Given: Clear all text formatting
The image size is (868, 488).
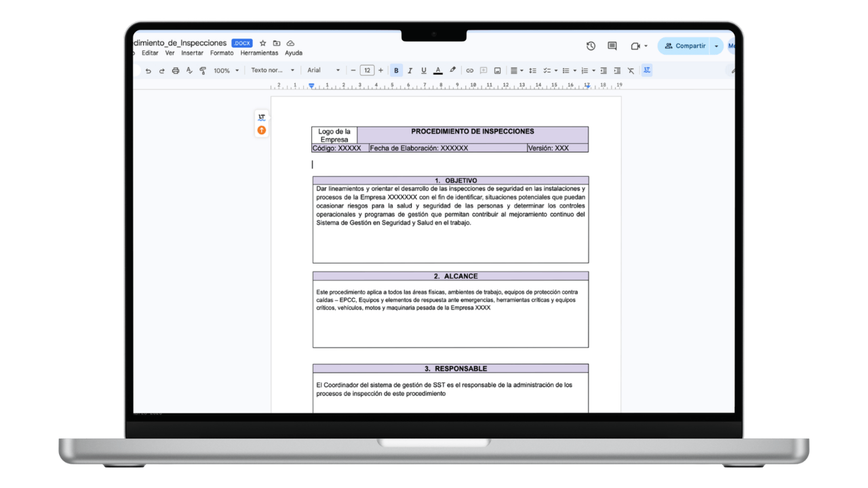Looking at the screenshot, I should [x=631, y=70].
